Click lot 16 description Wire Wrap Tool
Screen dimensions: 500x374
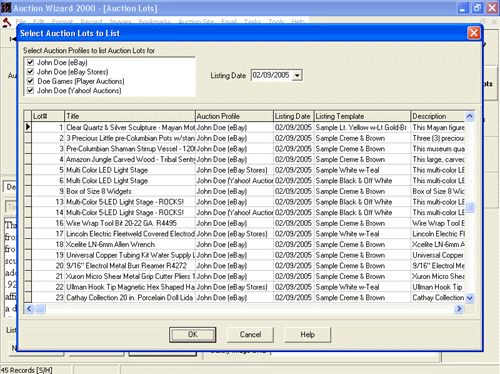coord(438,223)
